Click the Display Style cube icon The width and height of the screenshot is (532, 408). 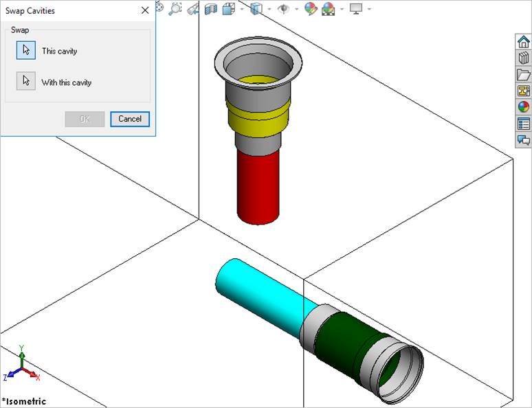tap(256, 8)
